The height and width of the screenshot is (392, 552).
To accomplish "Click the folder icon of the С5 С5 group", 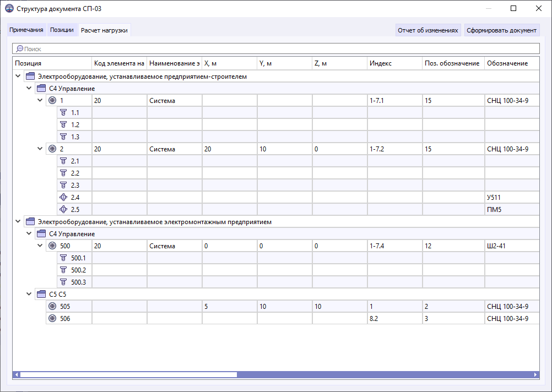I will pos(41,293).
